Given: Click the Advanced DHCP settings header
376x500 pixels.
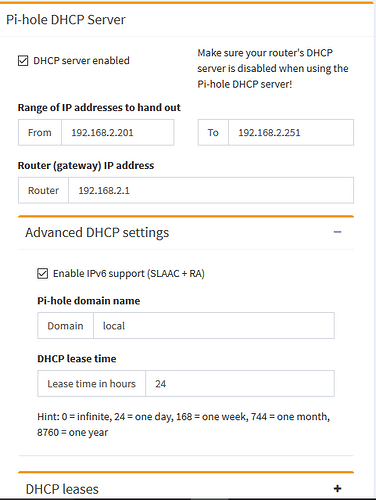Looking at the screenshot, I should coord(97,232).
